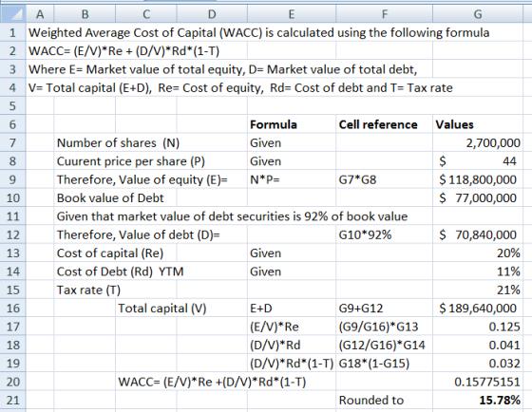Click the 0.032 value

504,364
